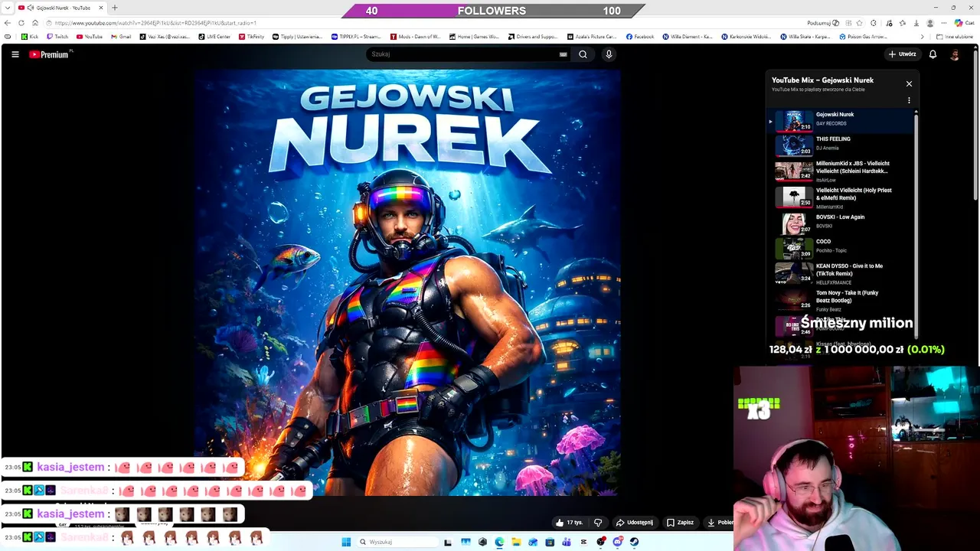Click the YouTube search magnifier button
The height and width of the screenshot is (551, 980).
[583, 54]
